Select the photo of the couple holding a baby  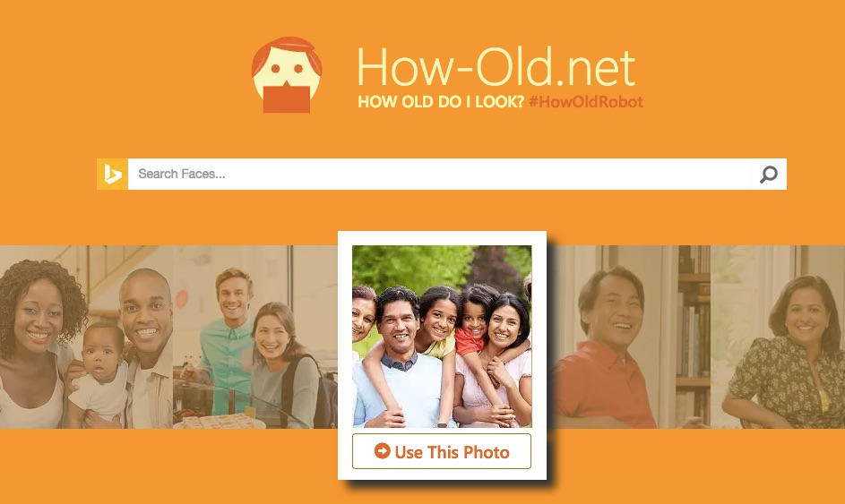tap(86, 337)
